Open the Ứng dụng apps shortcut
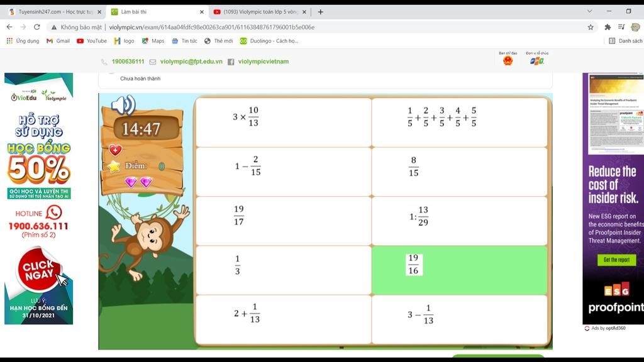This screenshot has width=644, height=362. (x=23, y=41)
